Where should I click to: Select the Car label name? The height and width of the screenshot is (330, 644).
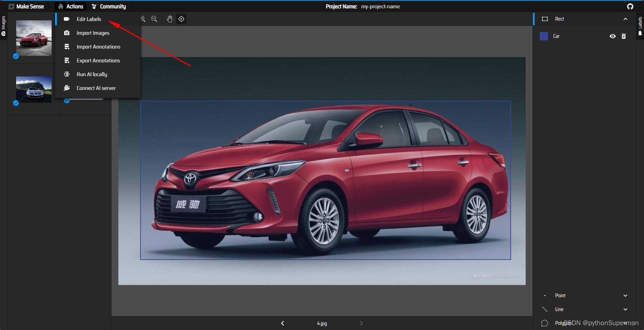pyautogui.click(x=556, y=36)
